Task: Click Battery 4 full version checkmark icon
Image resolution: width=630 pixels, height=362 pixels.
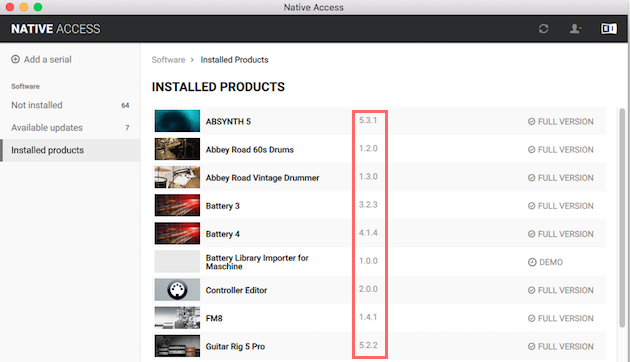Action: point(531,234)
